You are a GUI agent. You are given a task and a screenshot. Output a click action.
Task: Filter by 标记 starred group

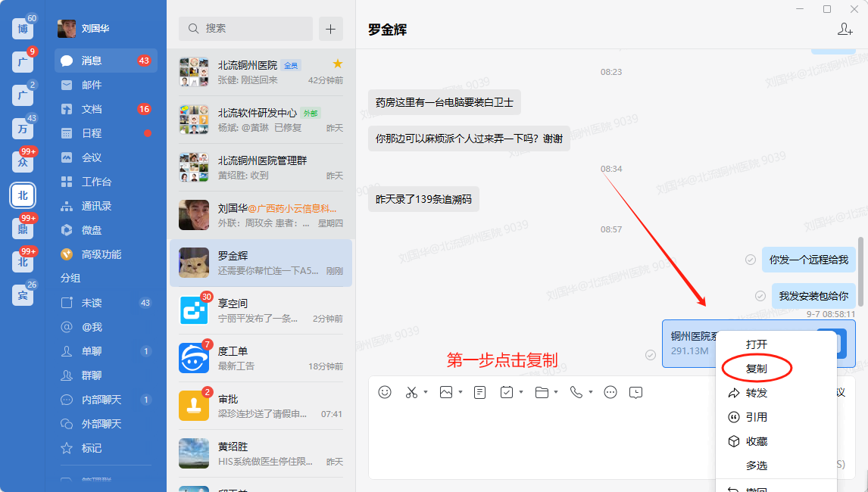pyautogui.click(x=106, y=448)
